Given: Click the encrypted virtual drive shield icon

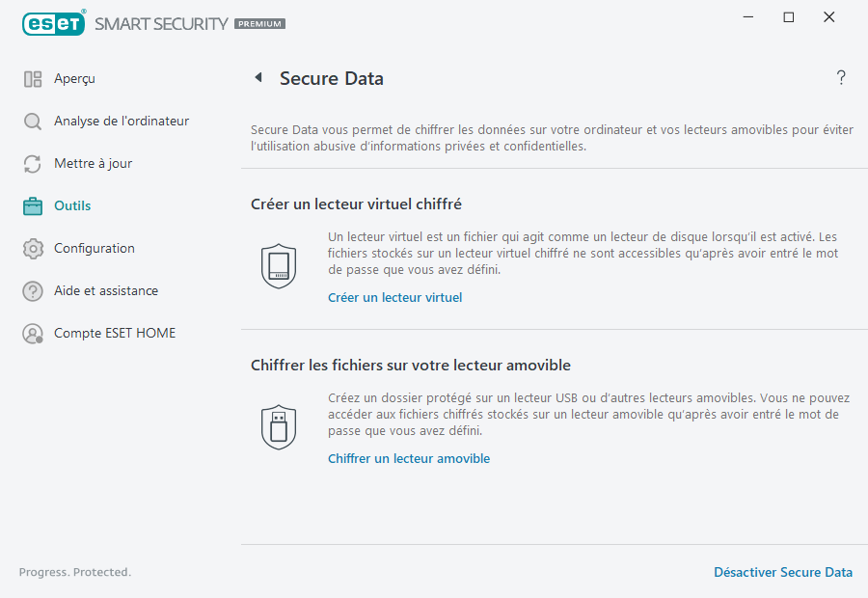Looking at the screenshot, I should (x=279, y=265).
